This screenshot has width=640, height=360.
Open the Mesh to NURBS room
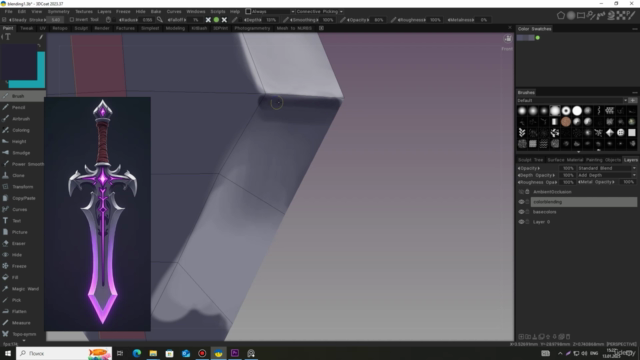pyautogui.click(x=294, y=28)
